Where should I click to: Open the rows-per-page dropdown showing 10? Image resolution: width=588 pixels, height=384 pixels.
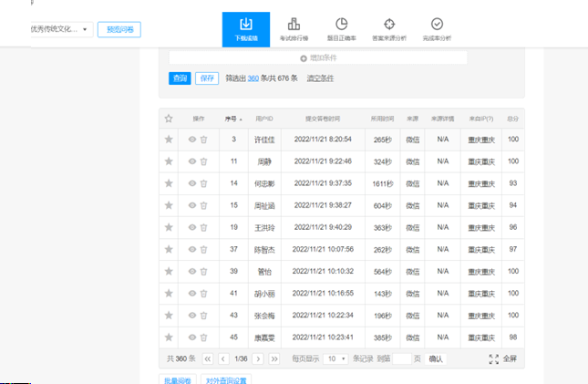tap(336, 359)
